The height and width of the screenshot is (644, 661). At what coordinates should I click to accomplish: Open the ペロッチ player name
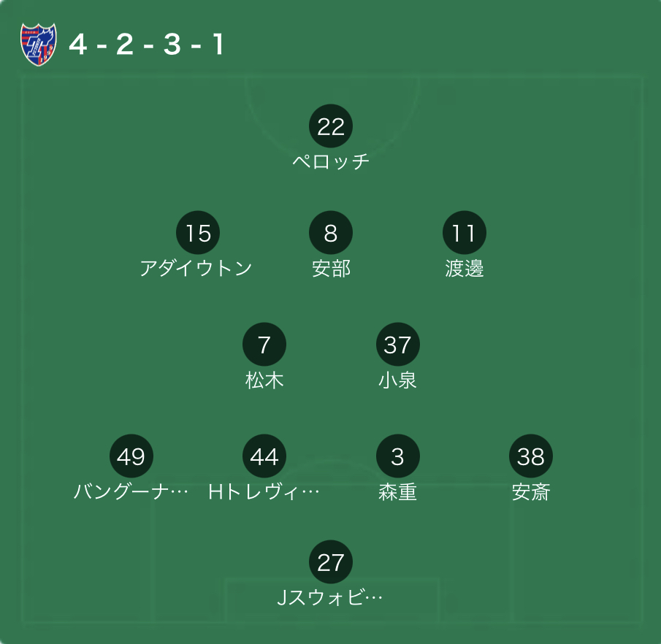[331, 161]
